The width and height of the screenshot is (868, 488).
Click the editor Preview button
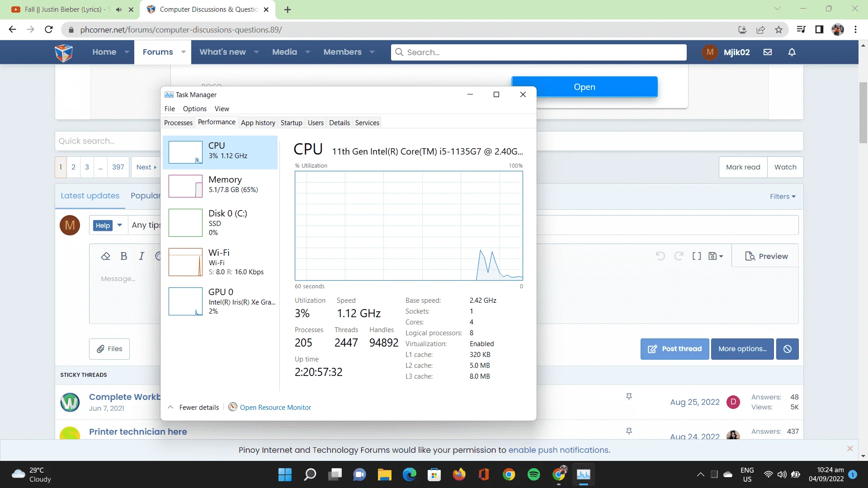coord(766,256)
